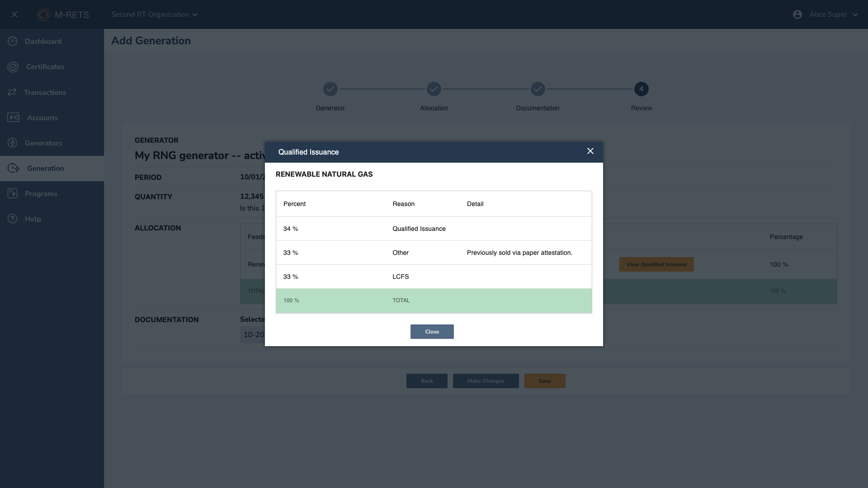The height and width of the screenshot is (488, 868).
Task: Go to the Allocation step in stepper
Action: tap(434, 89)
